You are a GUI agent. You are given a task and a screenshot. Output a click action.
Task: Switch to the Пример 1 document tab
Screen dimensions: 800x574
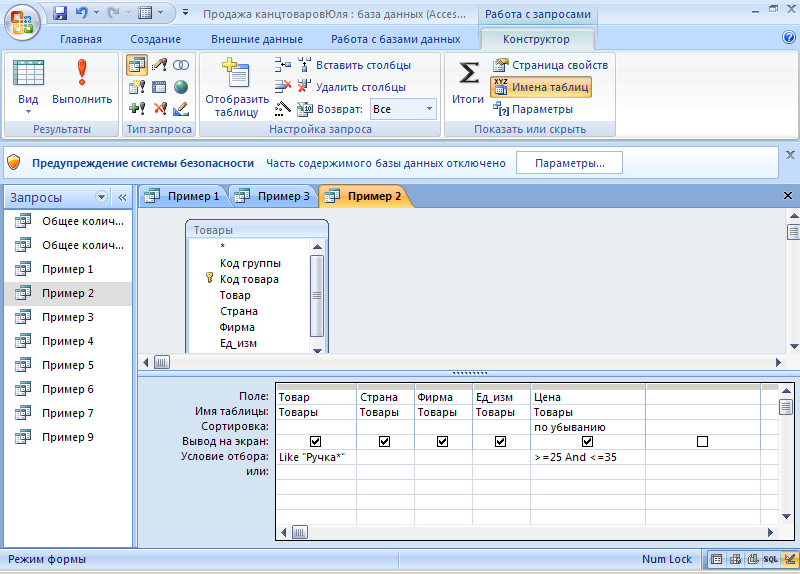pos(185,196)
